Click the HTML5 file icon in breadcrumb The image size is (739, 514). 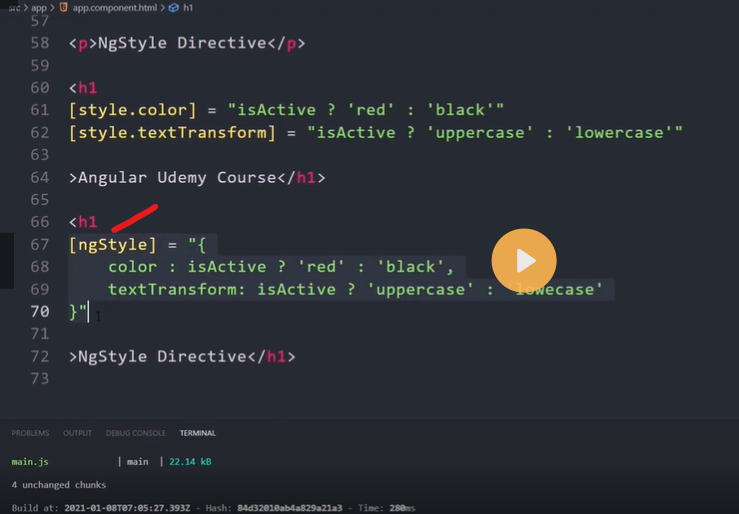click(63, 7)
